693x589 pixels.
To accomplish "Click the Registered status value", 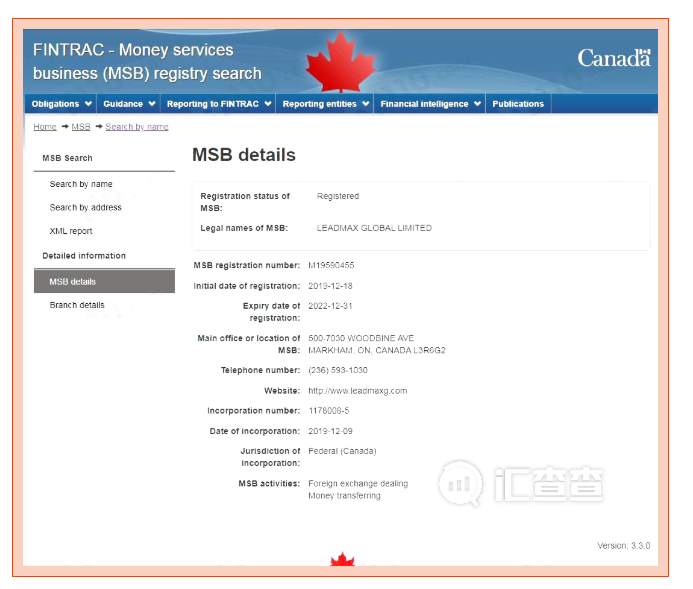I will point(338,196).
